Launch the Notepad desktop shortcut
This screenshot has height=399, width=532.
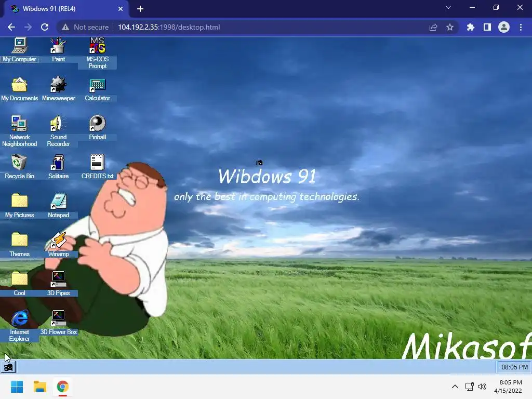[58, 206]
